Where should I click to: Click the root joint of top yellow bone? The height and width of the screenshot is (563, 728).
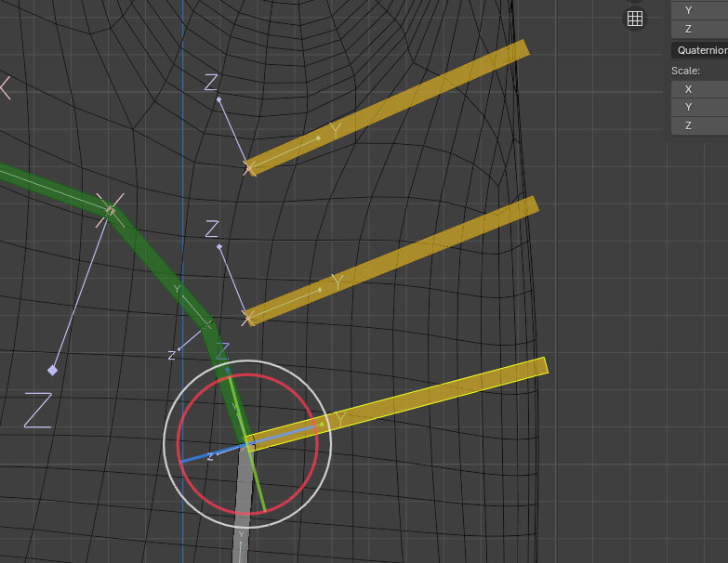(x=249, y=168)
